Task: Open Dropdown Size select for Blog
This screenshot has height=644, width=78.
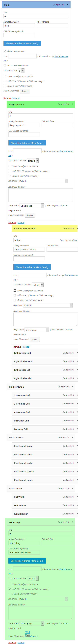Action: click(x=21, y=71)
